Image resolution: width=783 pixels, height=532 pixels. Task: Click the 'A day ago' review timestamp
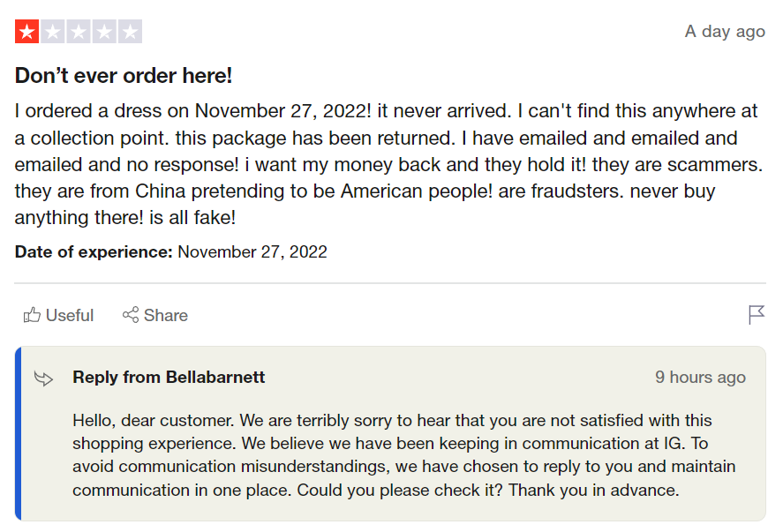725,32
